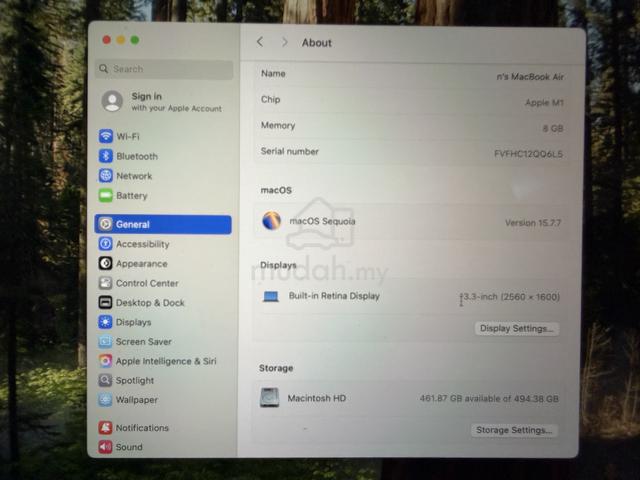Open Control Center icon
Screen dimensions: 640x480
(x=105, y=283)
